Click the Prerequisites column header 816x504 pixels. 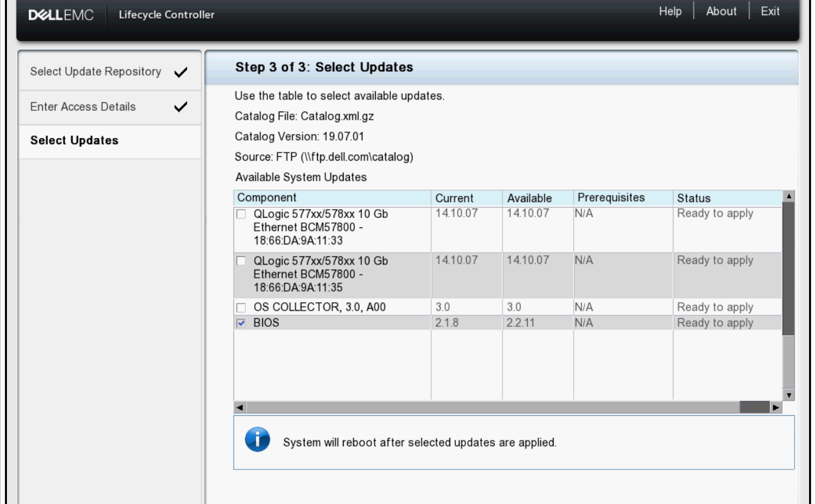coord(623,198)
